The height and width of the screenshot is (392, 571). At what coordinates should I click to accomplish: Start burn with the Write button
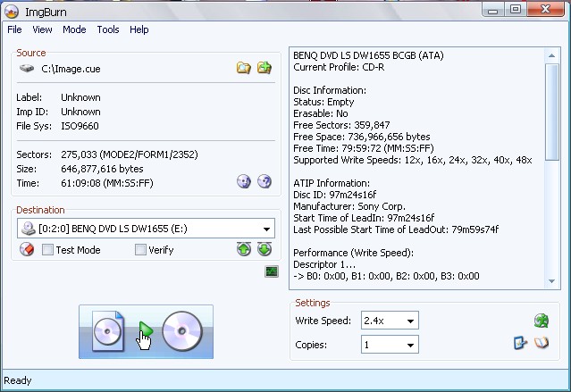[x=146, y=331]
